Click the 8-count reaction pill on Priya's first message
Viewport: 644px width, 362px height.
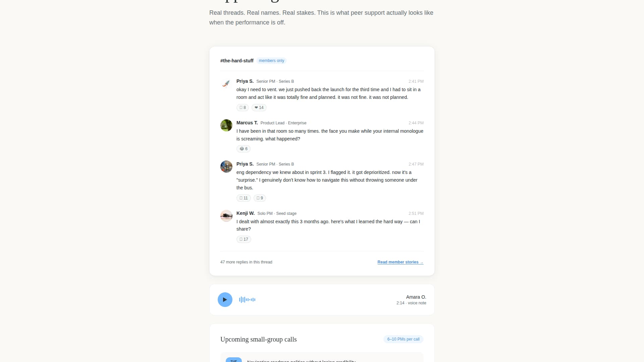tap(242, 108)
